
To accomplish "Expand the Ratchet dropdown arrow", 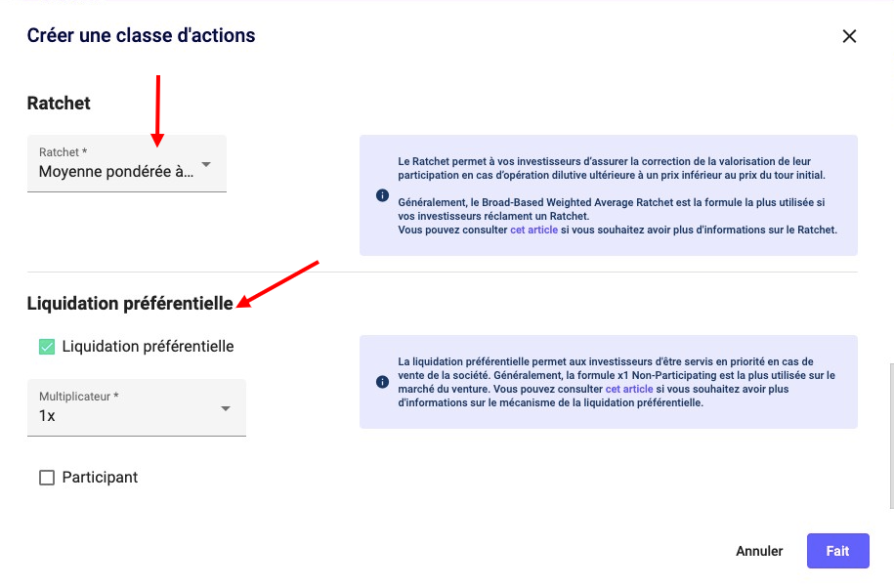I will tap(206, 165).
